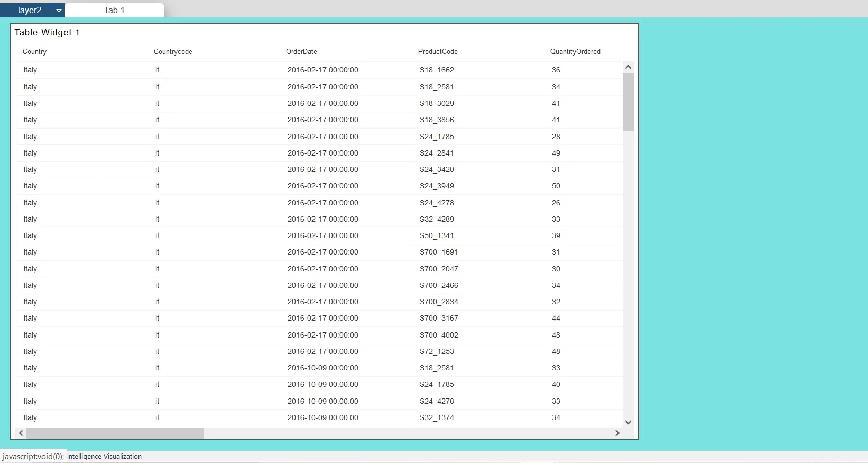Click Intelligence Visualization status text
The width and height of the screenshot is (868, 463).
click(x=104, y=457)
